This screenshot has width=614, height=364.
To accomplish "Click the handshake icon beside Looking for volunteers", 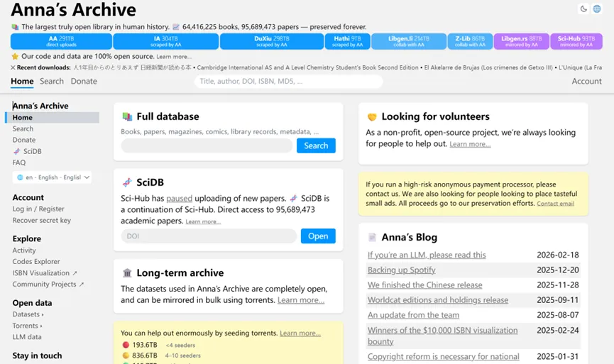I will coord(372,116).
